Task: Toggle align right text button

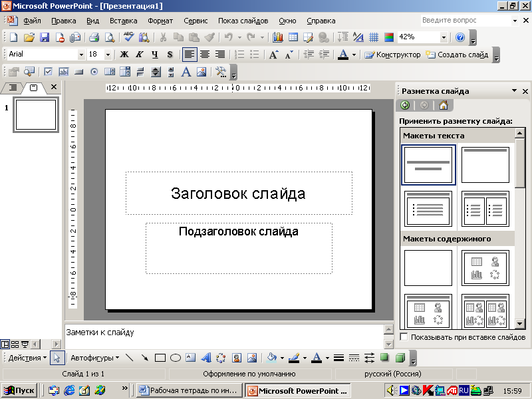Action: pos(220,55)
